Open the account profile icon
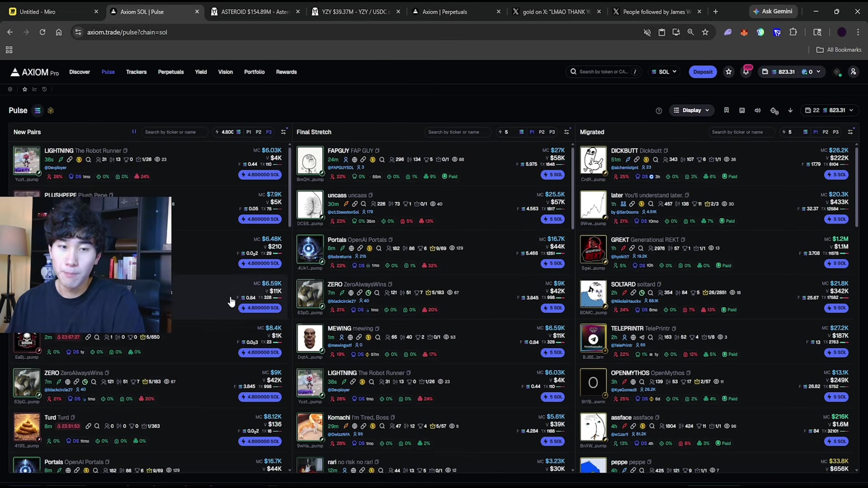 tap(853, 72)
